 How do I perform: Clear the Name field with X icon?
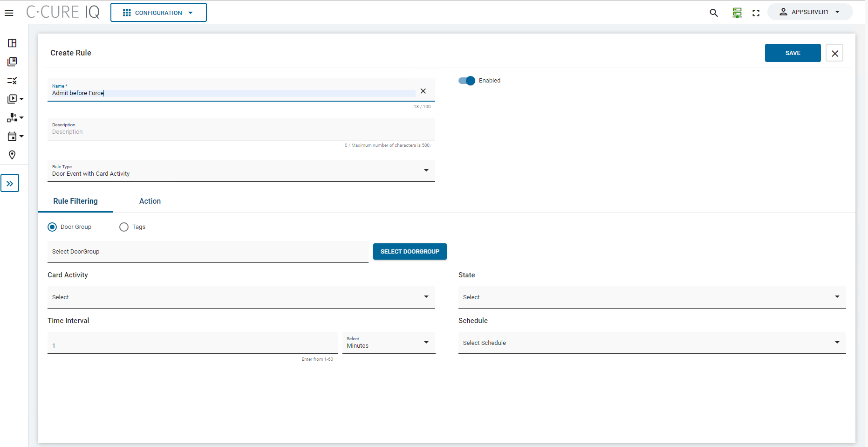pyautogui.click(x=423, y=91)
